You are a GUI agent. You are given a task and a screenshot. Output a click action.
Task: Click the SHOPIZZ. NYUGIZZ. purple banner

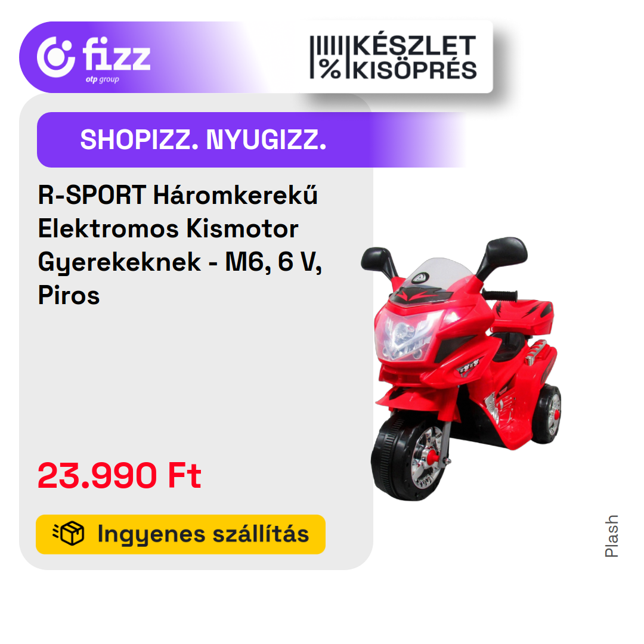250,140
